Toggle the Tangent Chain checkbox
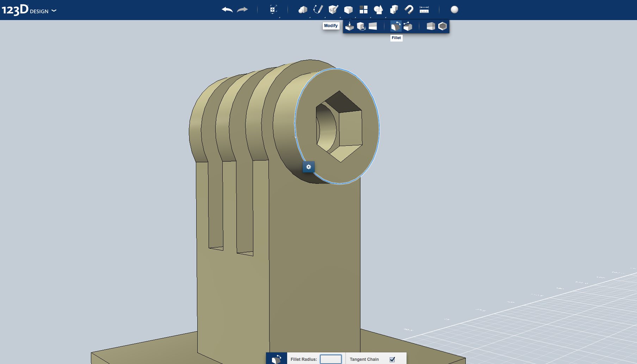637x364 pixels. click(392, 359)
